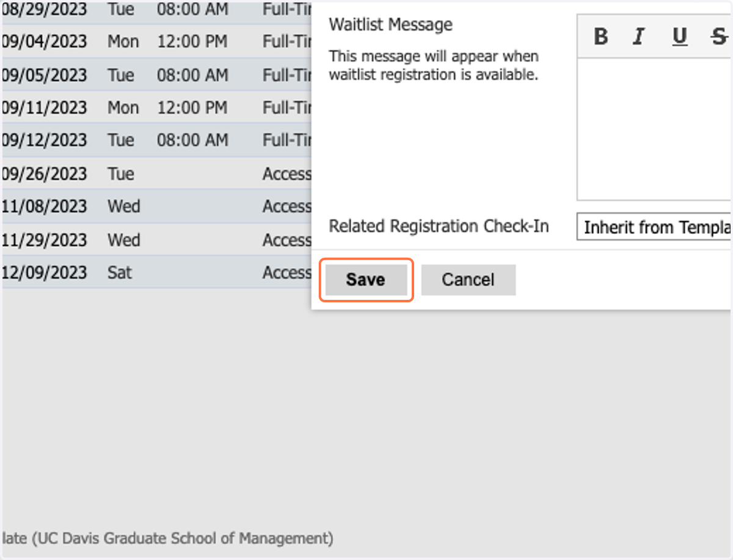733x560 pixels.
Task: Select the 08/29/2023 date cell
Action: [x=44, y=10]
